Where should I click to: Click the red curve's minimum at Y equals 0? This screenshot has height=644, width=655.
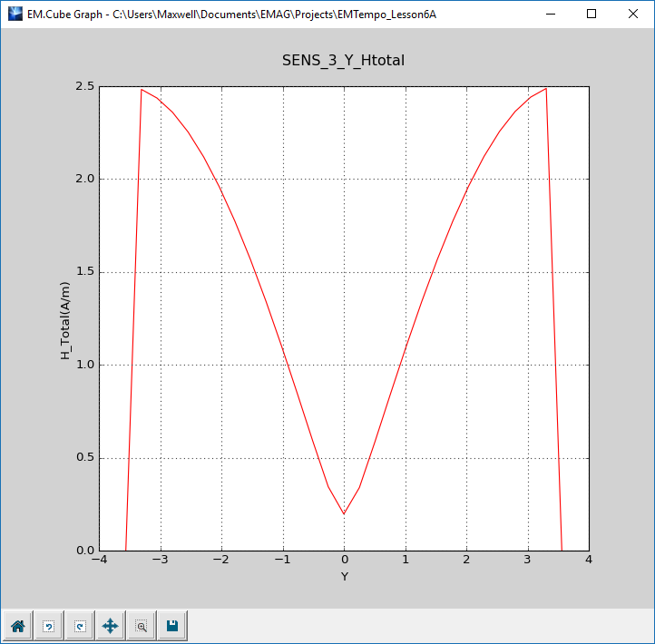[344, 513]
